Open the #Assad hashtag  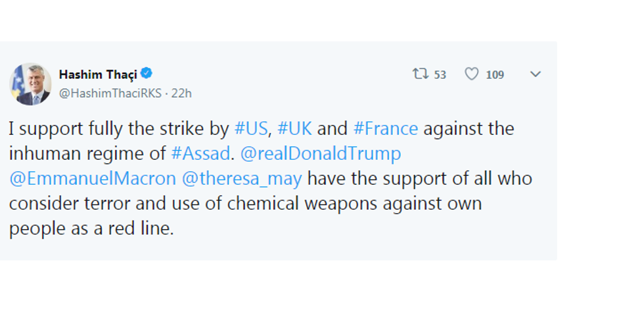200,153
